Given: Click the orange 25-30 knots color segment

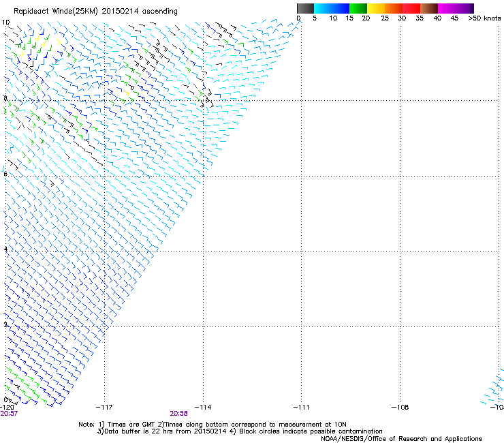Looking at the screenshot, I should 394,8.
